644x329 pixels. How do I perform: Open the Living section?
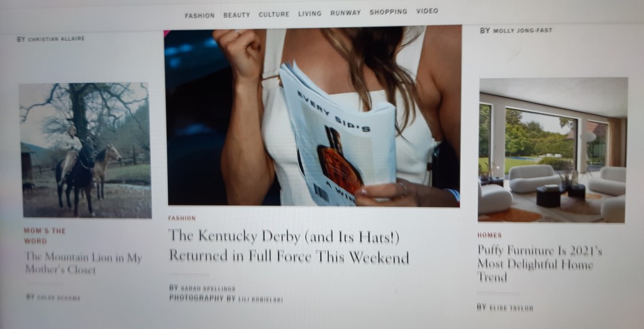[309, 14]
